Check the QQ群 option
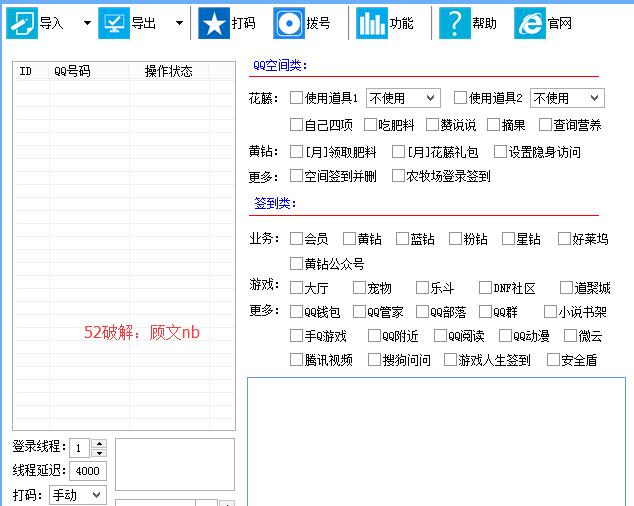 (x=485, y=312)
